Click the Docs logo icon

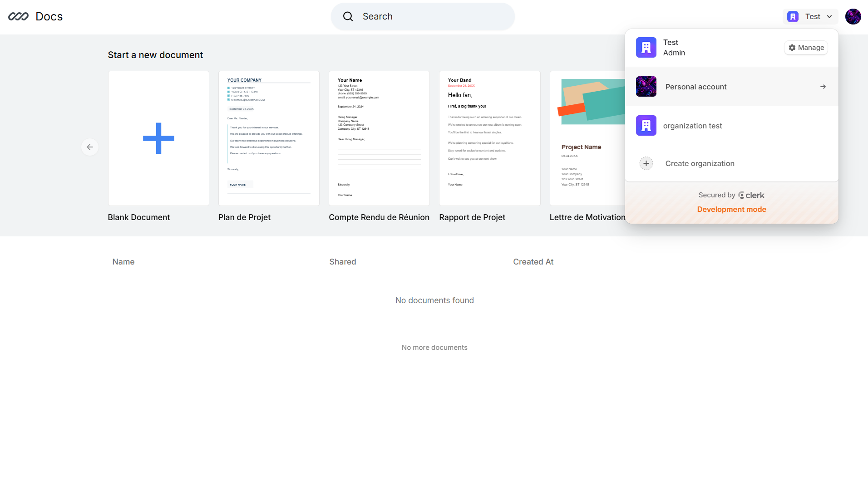coord(18,17)
